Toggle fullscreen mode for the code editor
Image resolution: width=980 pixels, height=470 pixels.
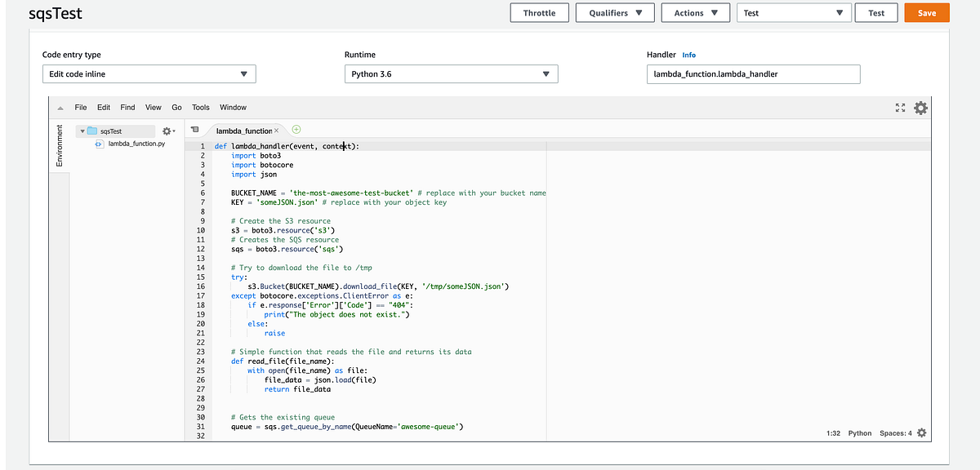point(901,107)
